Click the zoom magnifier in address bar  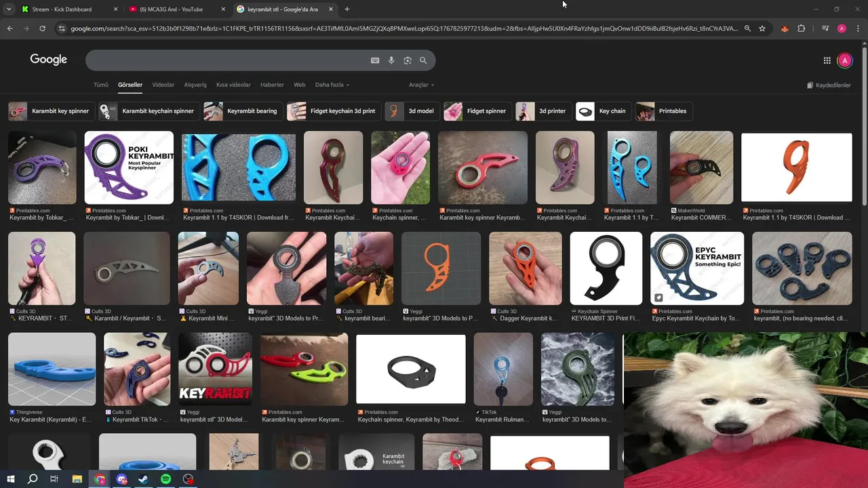click(747, 28)
